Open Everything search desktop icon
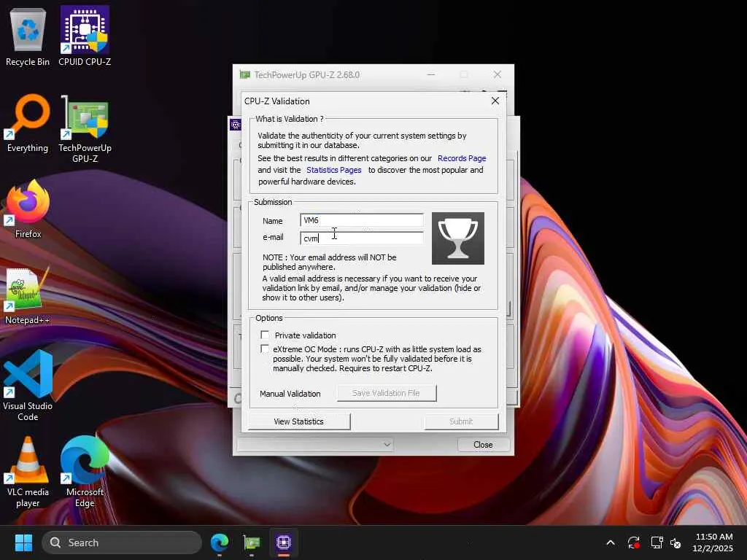Screen dimensions: 747x560 [x=28, y=122]
